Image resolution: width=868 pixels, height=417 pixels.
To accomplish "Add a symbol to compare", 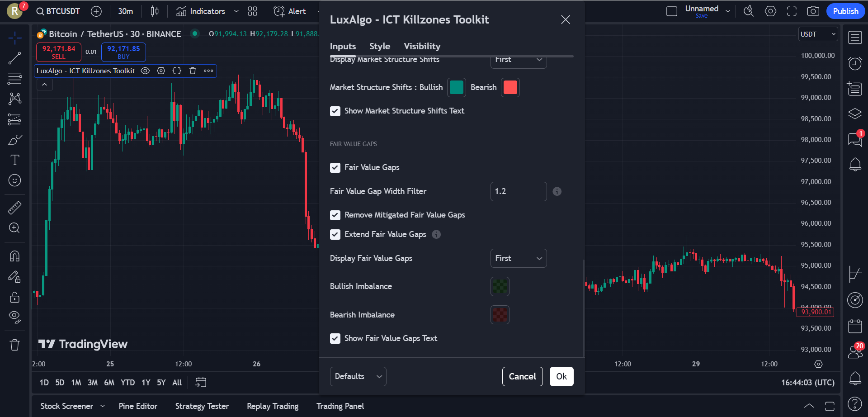I will tap(96, 11).
